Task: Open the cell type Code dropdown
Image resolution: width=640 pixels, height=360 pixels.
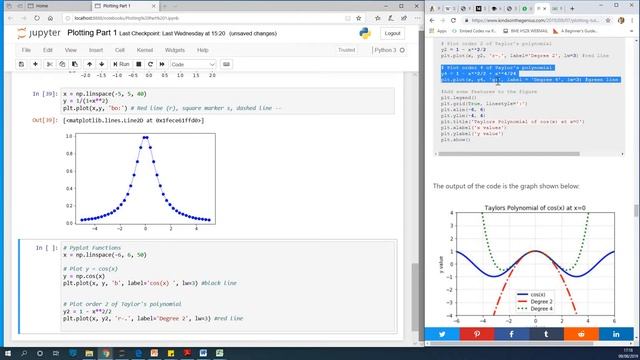Action: click(x=193, y=64)
